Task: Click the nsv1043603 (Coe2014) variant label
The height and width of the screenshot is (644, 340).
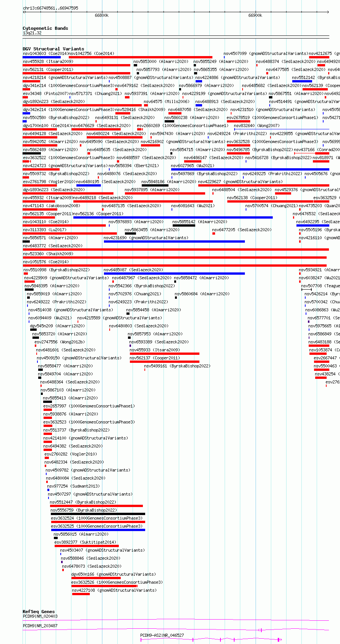Action: click(x=45, y=54)
